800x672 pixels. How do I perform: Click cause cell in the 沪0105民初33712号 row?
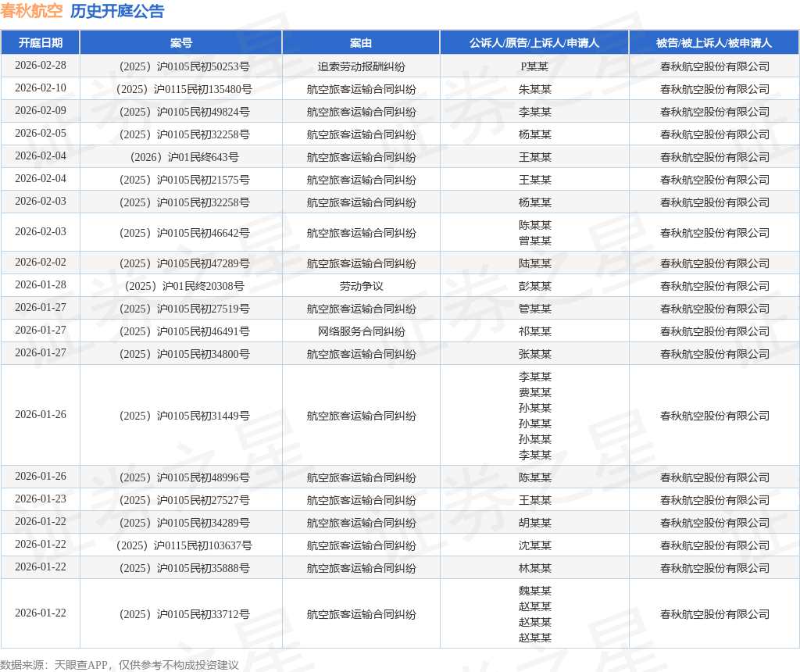pyautogui.click(x=361, y=614)
